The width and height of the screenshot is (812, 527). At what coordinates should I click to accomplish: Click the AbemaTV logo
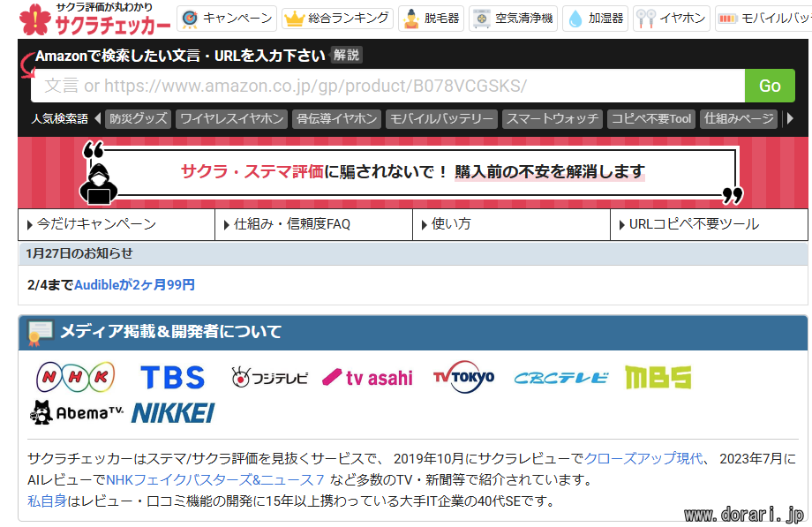pos(77,412)
